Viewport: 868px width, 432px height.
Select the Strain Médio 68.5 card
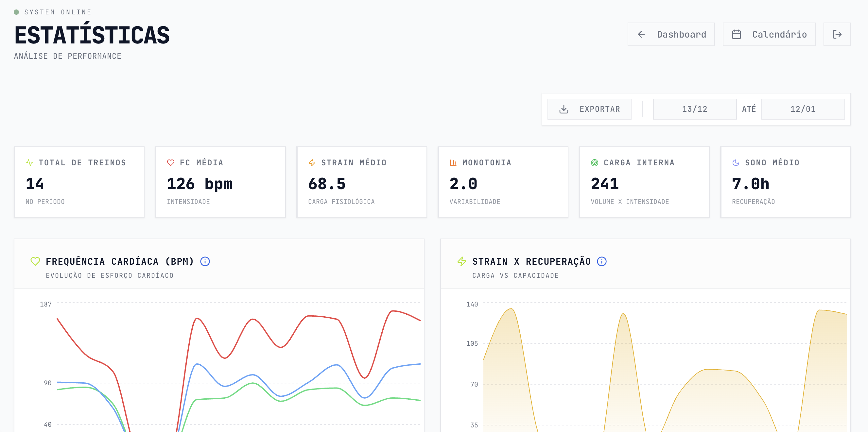tap(361, 182)
